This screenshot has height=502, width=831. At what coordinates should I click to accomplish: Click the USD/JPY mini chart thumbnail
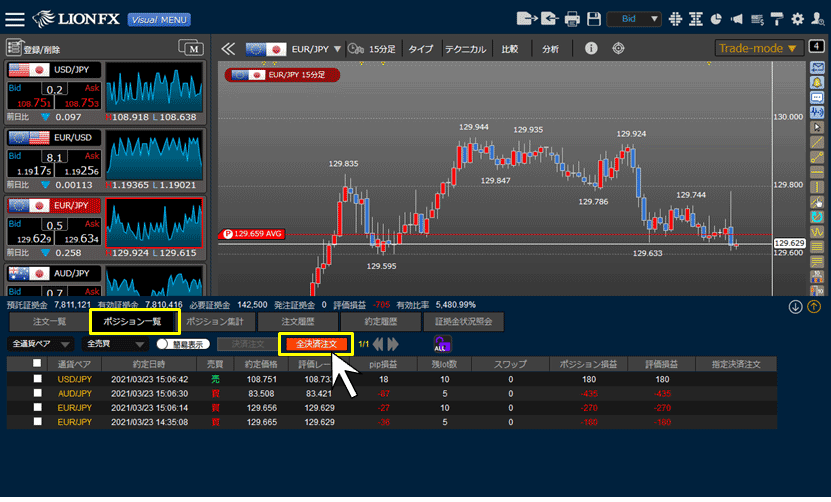click(154, 87)
